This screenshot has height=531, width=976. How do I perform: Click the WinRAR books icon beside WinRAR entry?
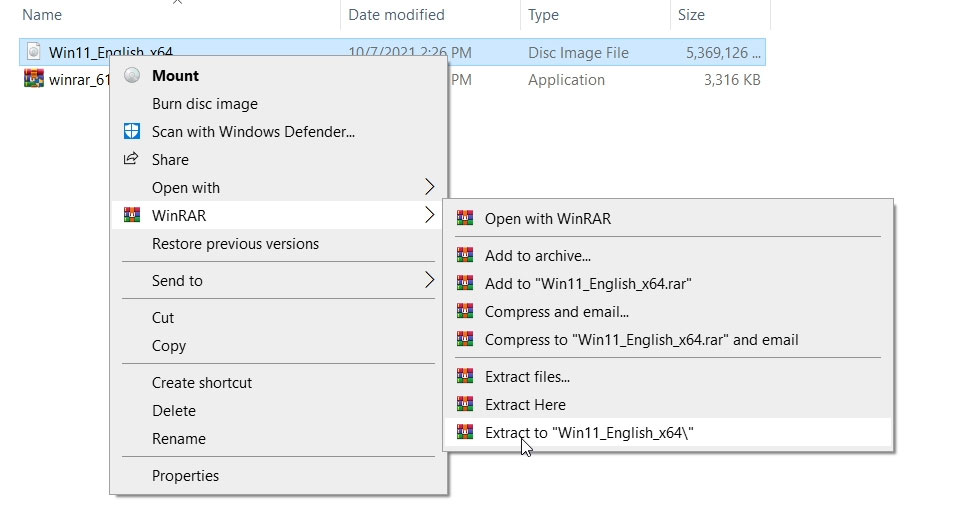(x=131, y=216)
